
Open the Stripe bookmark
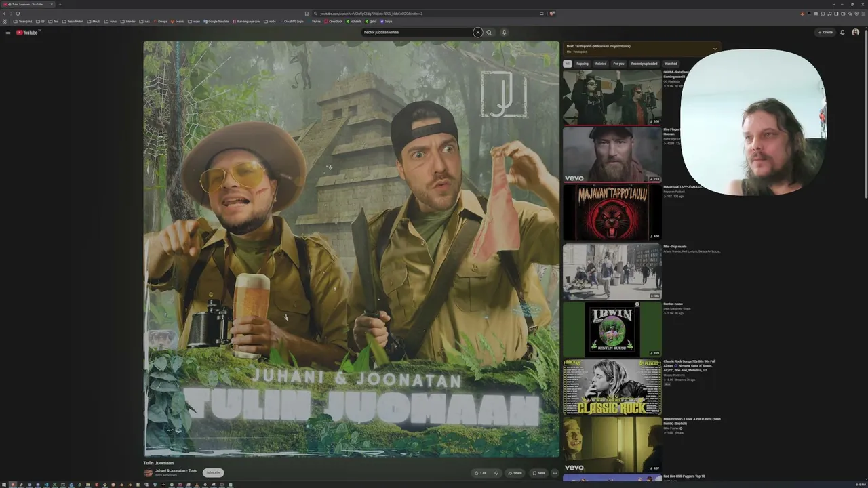(386, 21)
